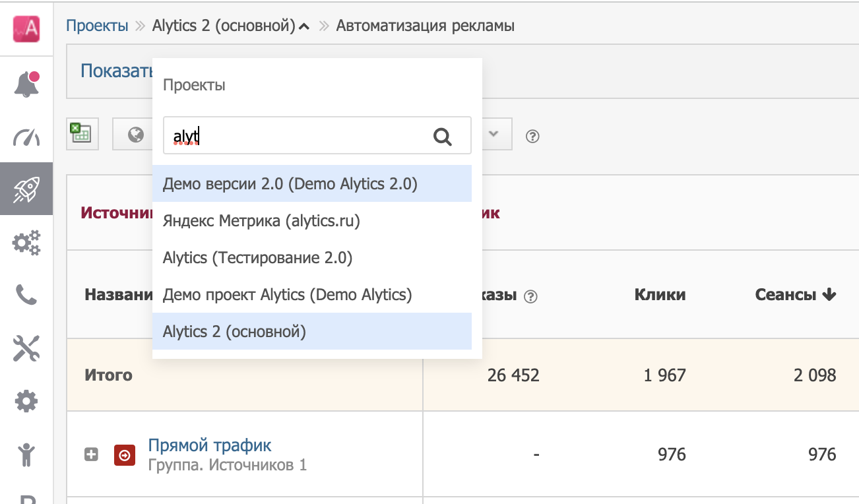Click the Проекты heading in popup

[194, 85]
